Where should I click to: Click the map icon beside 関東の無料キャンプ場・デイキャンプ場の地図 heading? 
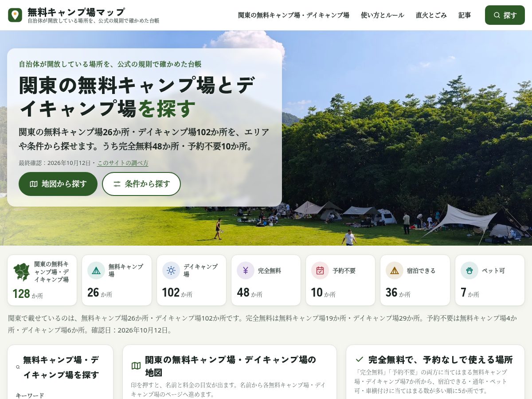[x=136, y=366]
